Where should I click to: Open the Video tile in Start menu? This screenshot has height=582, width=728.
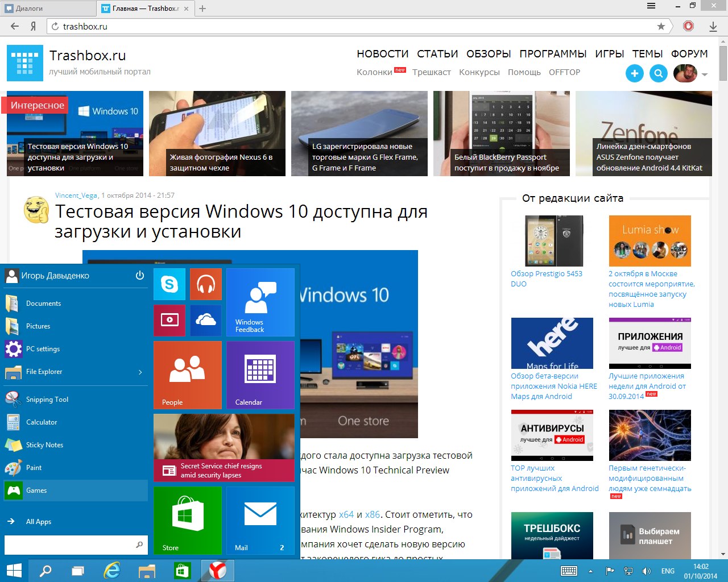(169, 321)
